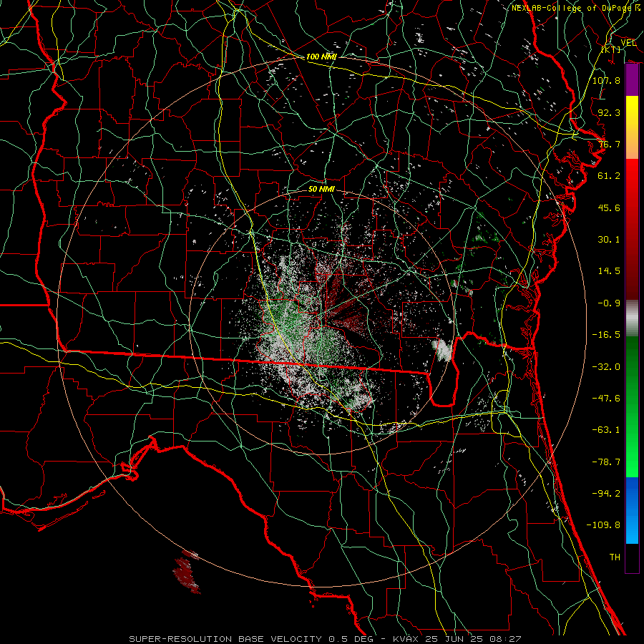Select the -16.5 velocity scale value
Viewport: 644px width, 644px height.
coord(606,335)
